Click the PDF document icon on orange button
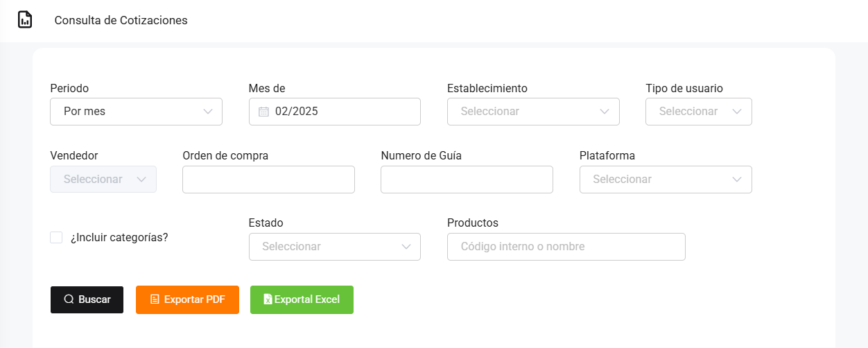The width and height of the screenshot is (868, 348). click(x=155, y=299)
